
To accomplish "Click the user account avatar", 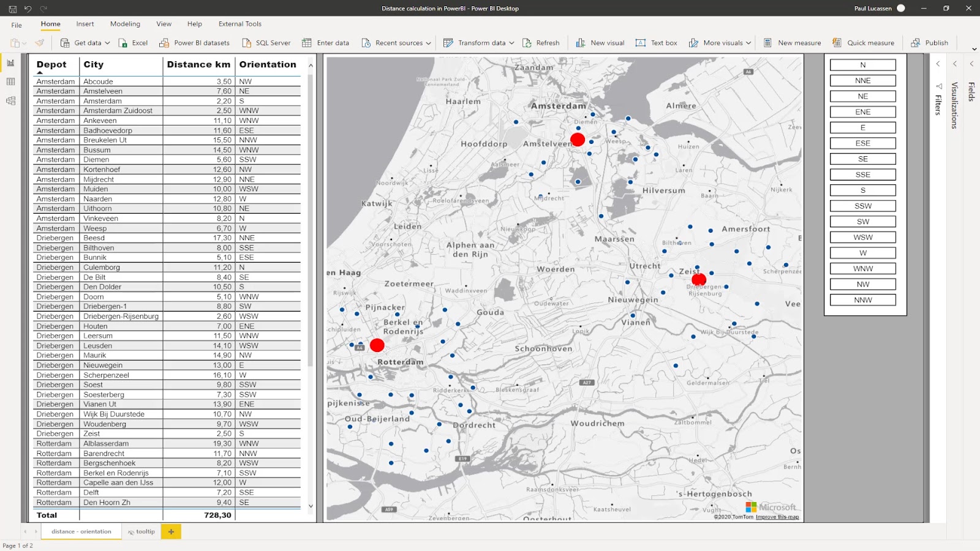I will coord(901,8).
